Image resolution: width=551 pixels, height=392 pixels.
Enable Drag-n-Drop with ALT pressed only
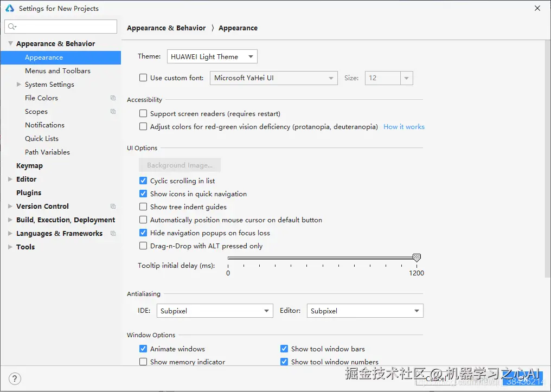pyautogui.click(x=143, y=246)
